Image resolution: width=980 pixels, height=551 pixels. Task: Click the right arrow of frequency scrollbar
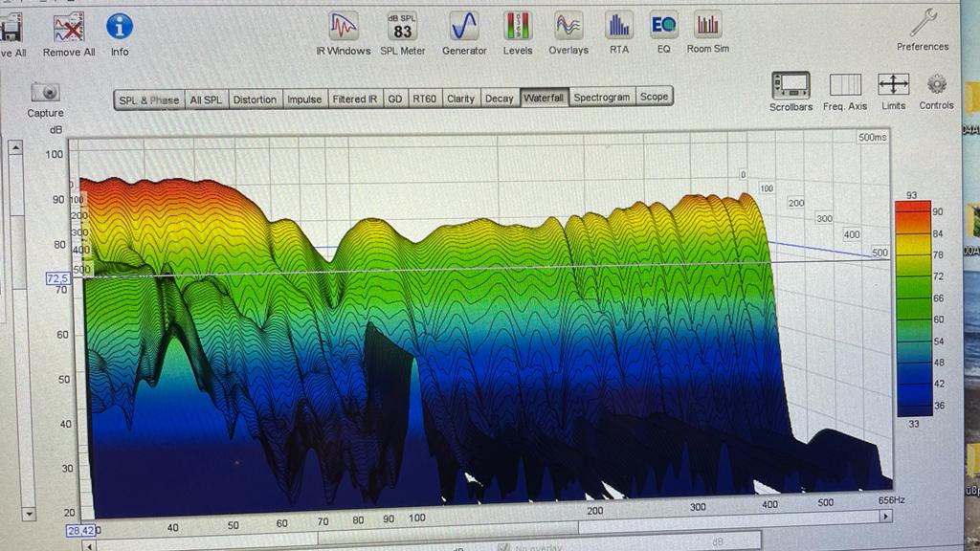[885, 516]
